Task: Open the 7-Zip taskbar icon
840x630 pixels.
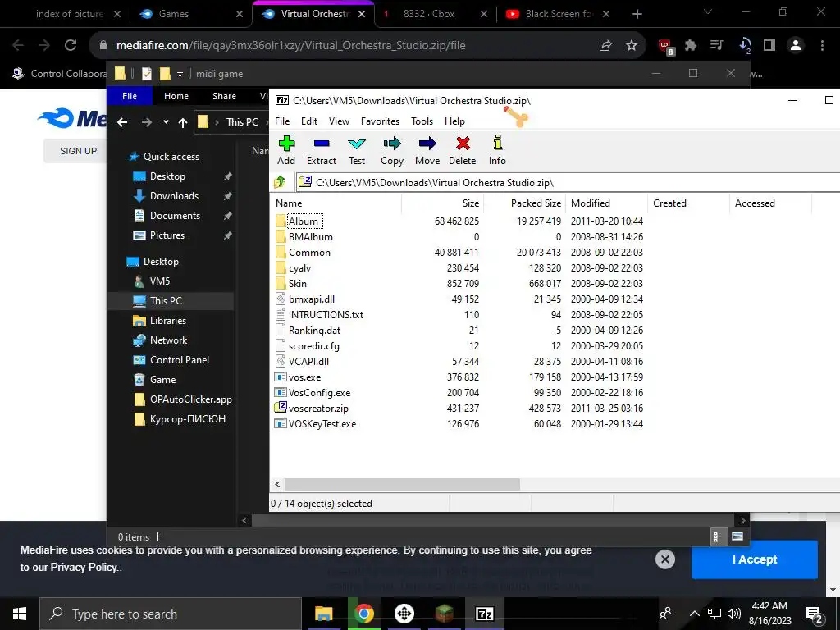Action: click(x=484, y=614)
